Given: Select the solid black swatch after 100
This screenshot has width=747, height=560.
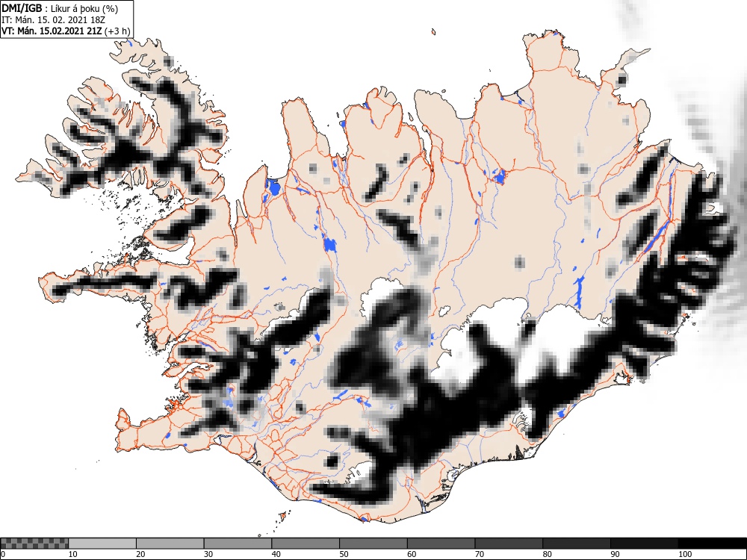Looking at the screenshot, I should 712,544.
